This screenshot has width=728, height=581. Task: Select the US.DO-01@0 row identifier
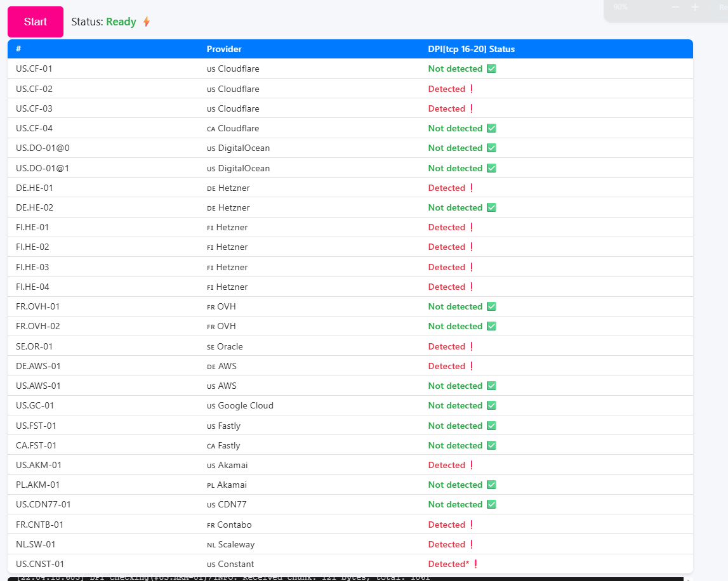pyautogui.click(x=43, y=148)
